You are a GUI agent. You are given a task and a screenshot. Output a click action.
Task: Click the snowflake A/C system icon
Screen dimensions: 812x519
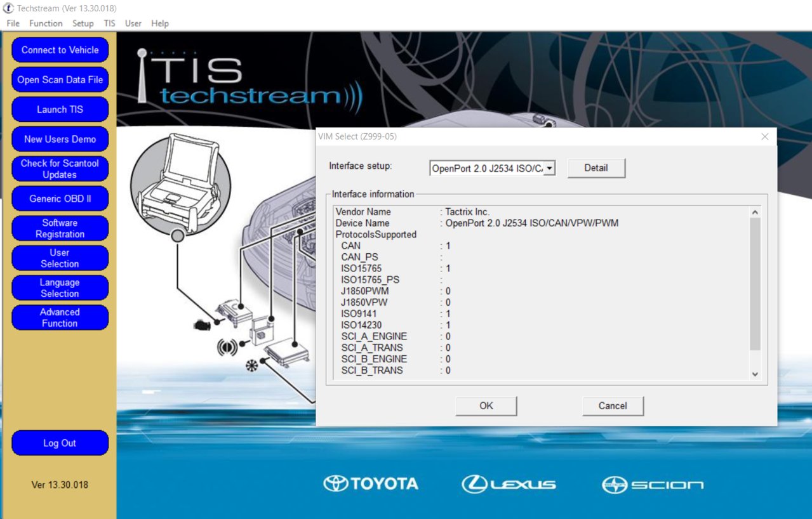coord(252,366)
